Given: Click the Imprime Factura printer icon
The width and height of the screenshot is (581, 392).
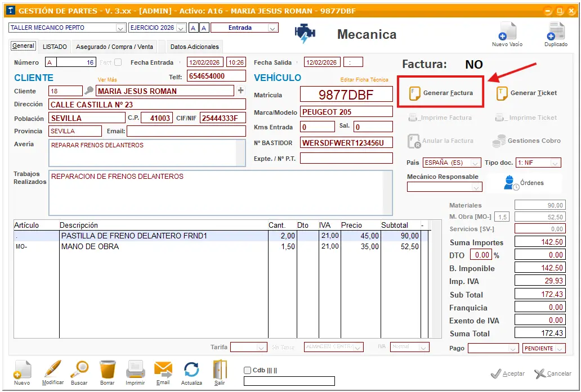Looking at the screenshot, I should pos(413,118).
